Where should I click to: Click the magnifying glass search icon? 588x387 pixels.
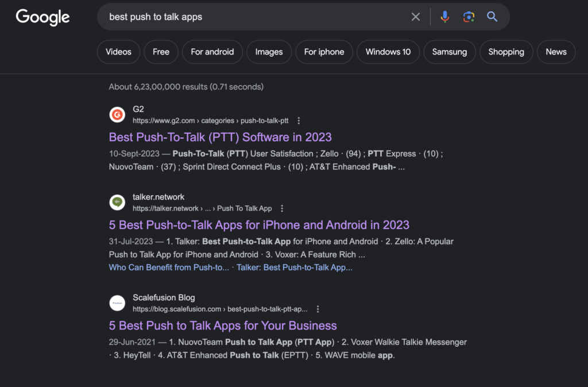click(x=492, y=17)
